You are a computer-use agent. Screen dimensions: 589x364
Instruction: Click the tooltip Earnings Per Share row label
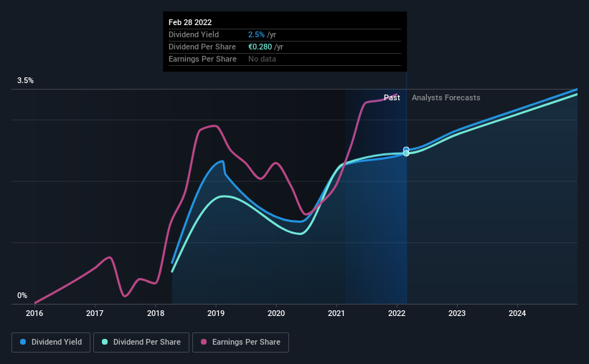click(202, 59)
